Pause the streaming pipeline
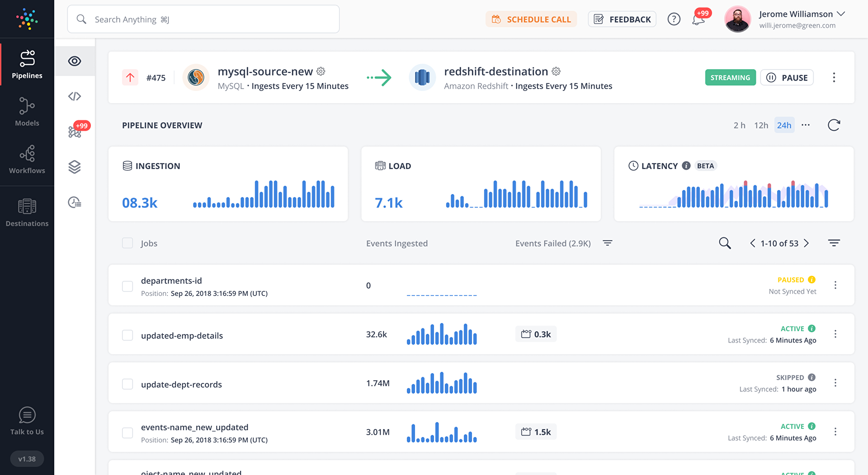 [787, 77]
